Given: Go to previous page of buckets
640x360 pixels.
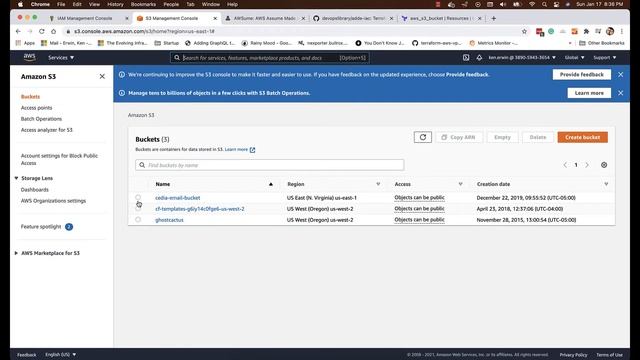Looking at the screenshot, I should [565, 165].
